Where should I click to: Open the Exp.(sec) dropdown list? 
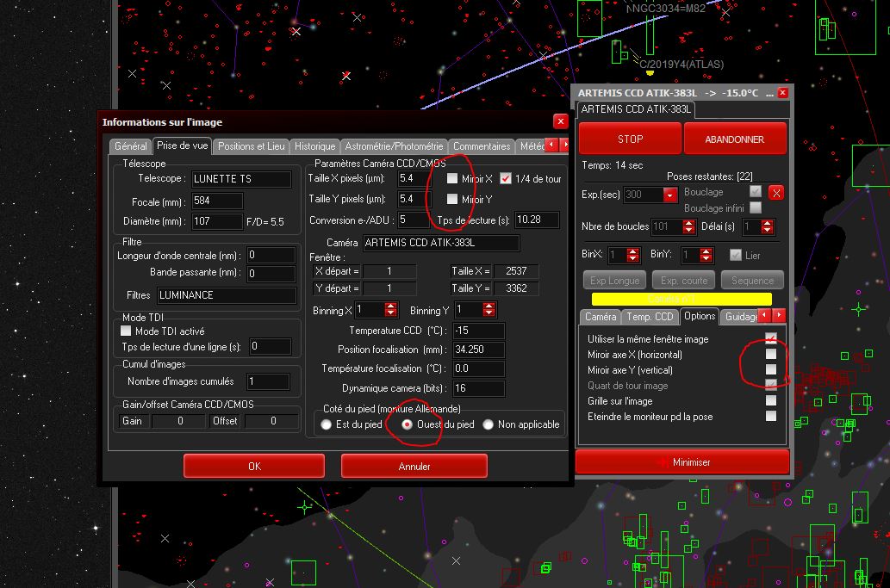[670, 195]
